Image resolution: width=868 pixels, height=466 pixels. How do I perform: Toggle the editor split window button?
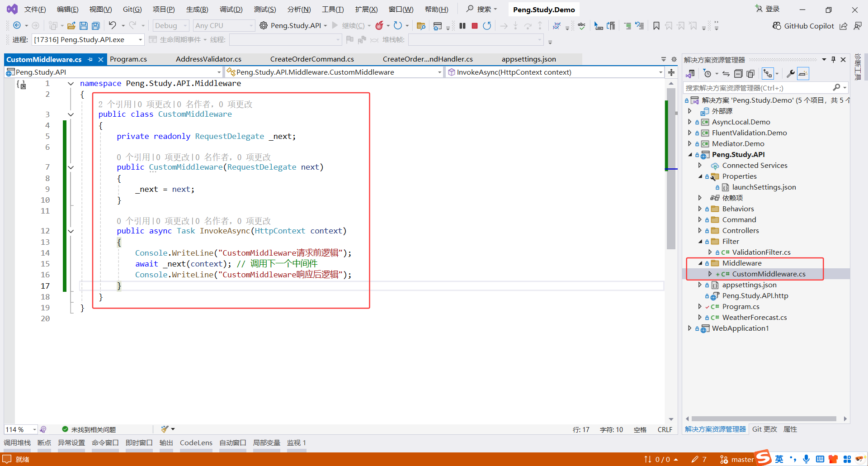click(671, 72)
